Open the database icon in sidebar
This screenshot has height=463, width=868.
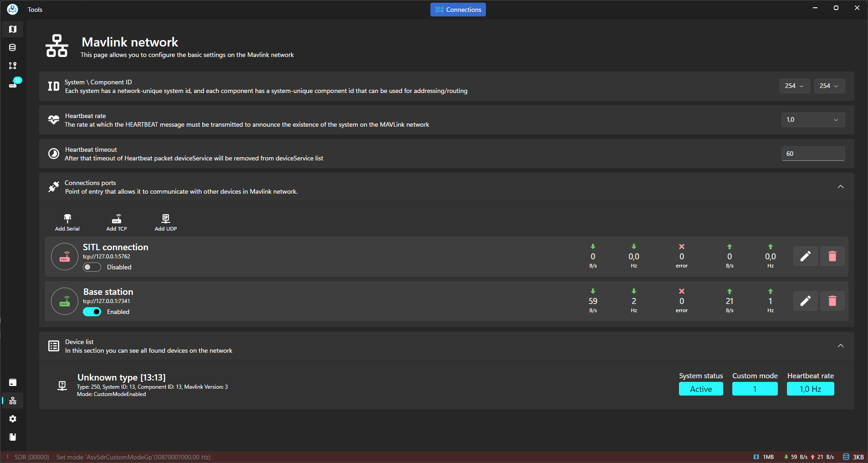tap(13, 47)
